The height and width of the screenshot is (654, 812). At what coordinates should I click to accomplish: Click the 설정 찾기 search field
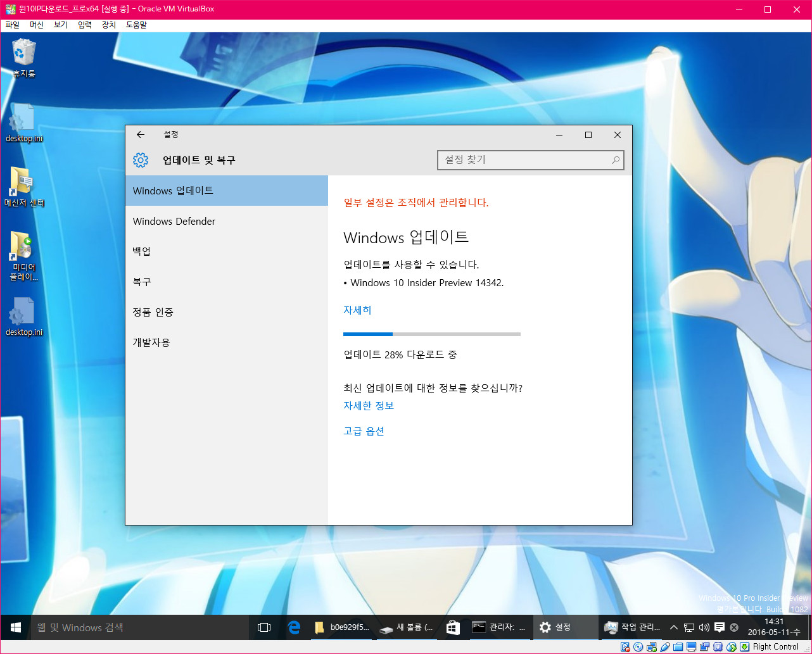coord(531,160)
